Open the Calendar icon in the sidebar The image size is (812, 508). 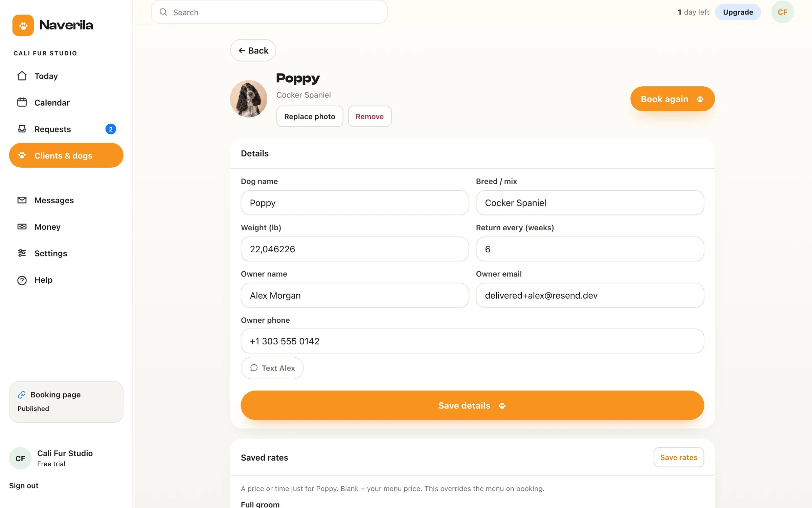(x=22, y=102)
